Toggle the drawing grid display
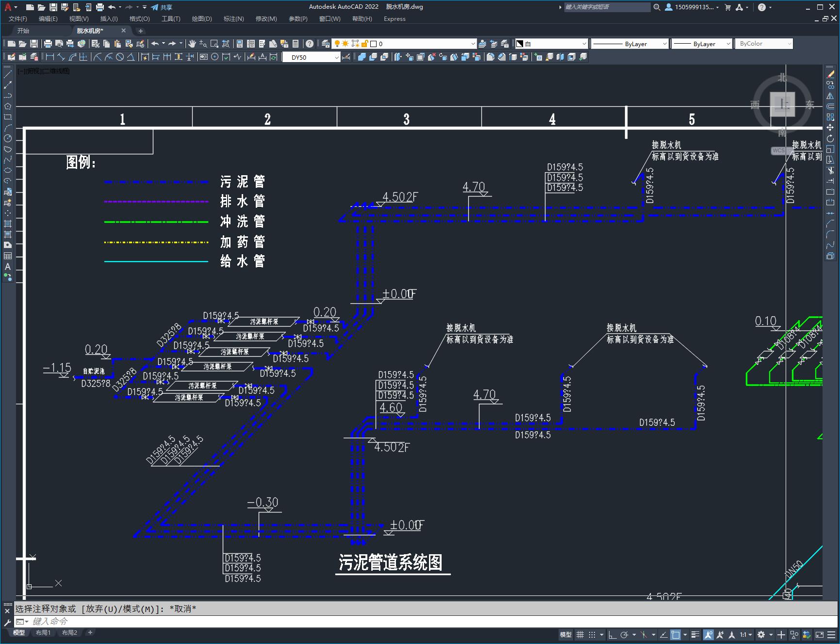This screenshot has height=644, width=840. pyautogui.click(x=580, y=634)
